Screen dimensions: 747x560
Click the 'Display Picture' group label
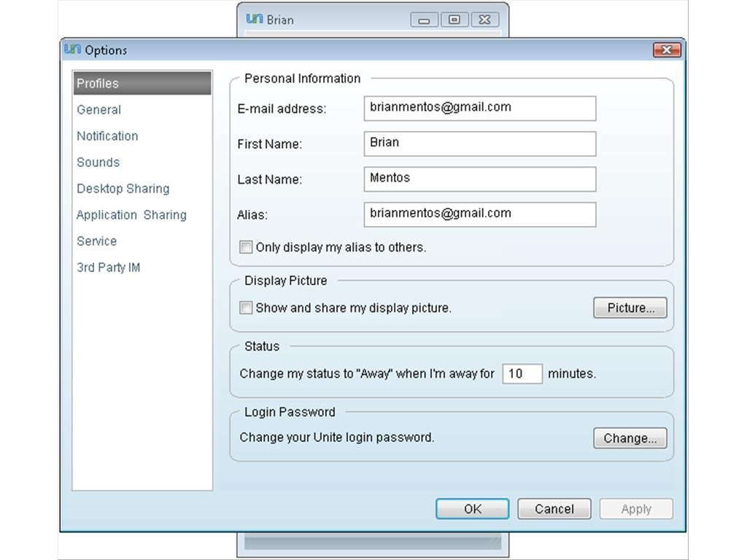click(285, 281)
